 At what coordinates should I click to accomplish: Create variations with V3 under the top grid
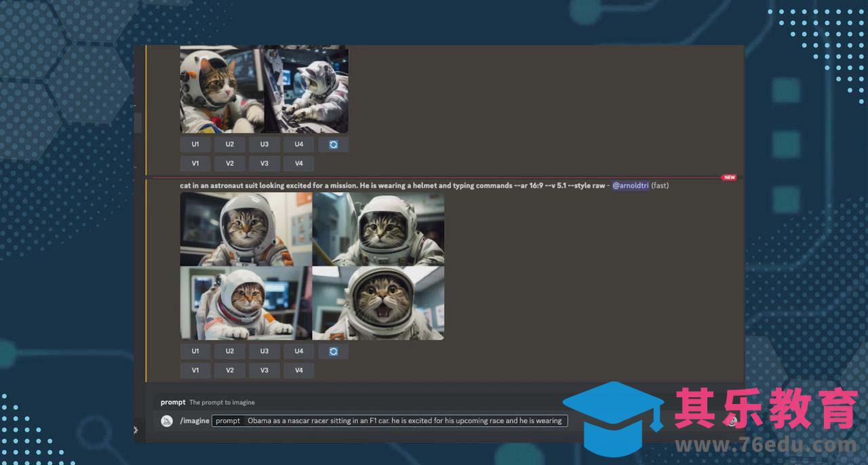tap(264, 163)
